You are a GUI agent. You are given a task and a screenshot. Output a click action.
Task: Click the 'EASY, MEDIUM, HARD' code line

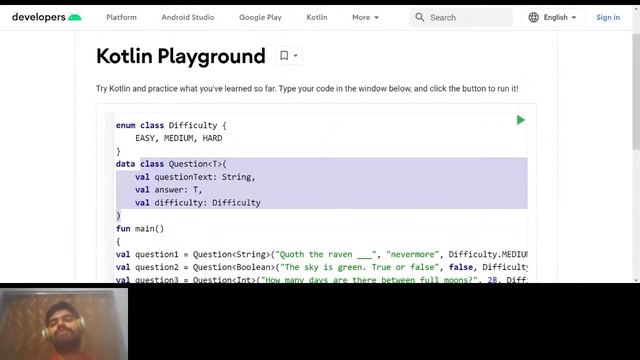(x=179, y=138)
